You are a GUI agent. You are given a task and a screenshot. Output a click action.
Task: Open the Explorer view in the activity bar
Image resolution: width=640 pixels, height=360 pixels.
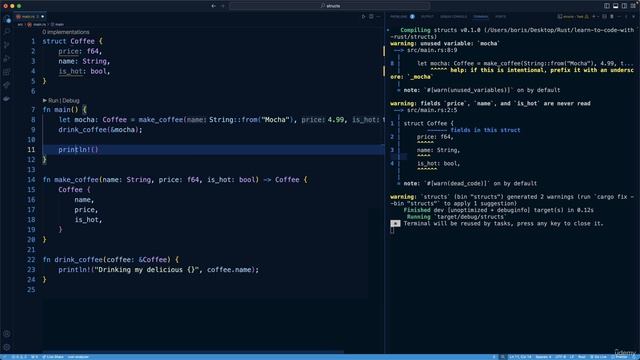7,19
